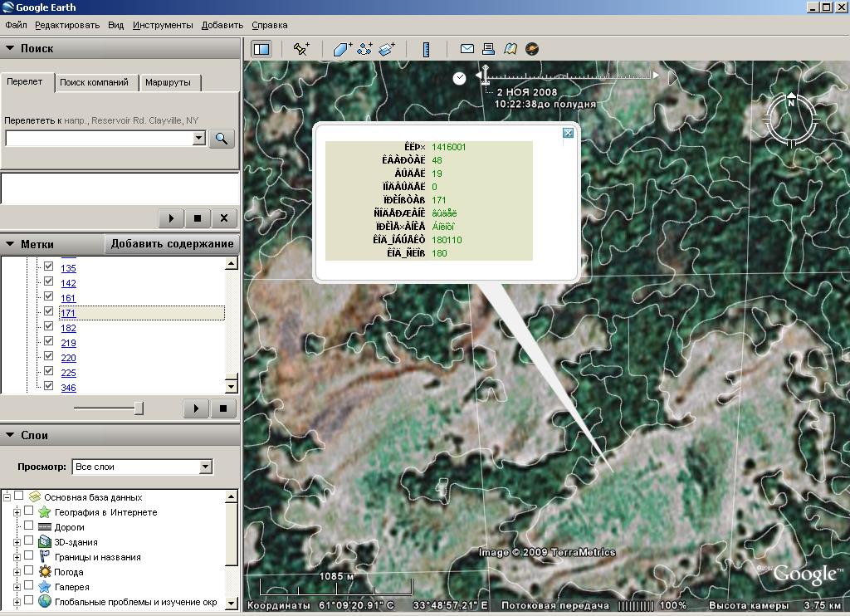
Task: Click the Global Awareness globe icon
Action: tap(45, 601)
